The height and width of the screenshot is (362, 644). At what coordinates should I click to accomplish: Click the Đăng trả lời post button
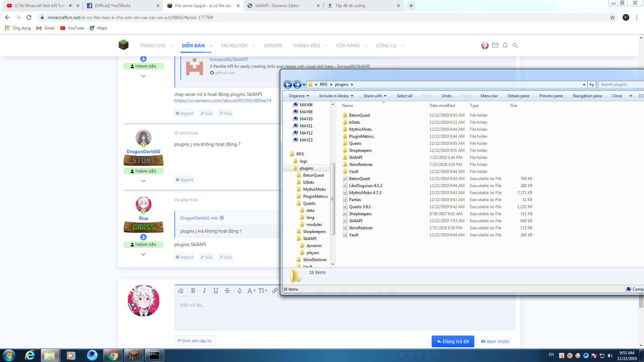[x=452, y=341]
